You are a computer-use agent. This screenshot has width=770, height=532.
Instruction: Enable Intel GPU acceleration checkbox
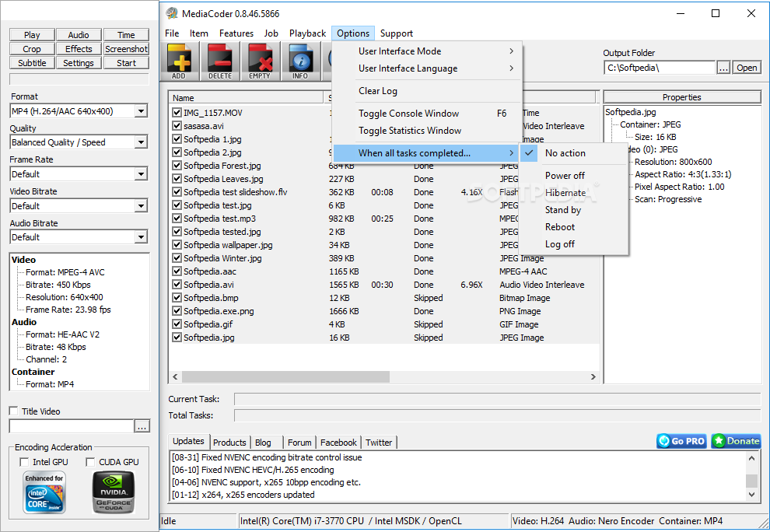click(24, 462)
